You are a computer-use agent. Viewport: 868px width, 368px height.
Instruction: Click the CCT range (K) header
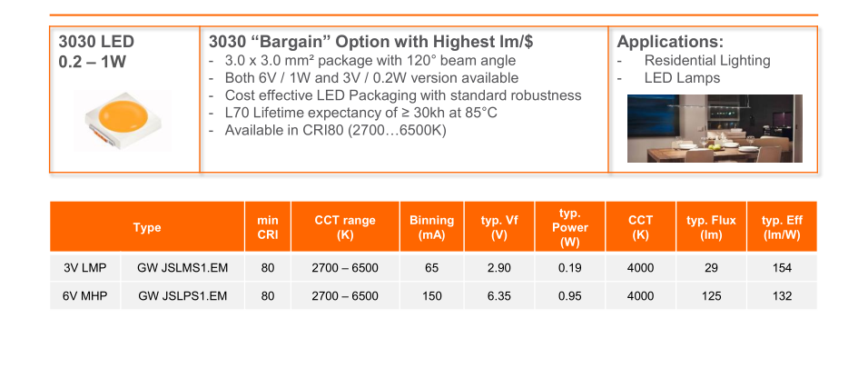345,227
